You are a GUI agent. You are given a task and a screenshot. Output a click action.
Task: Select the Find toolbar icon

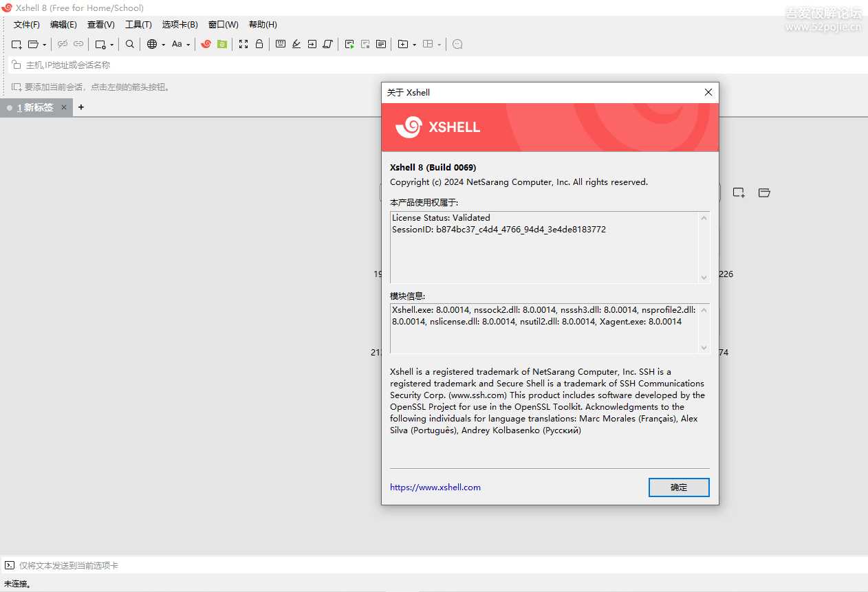point(129,44)
